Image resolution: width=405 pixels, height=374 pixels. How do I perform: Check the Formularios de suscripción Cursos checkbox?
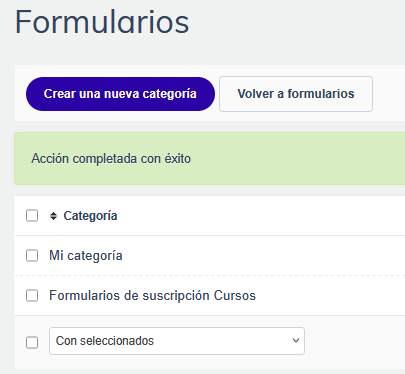click(32, 296)
